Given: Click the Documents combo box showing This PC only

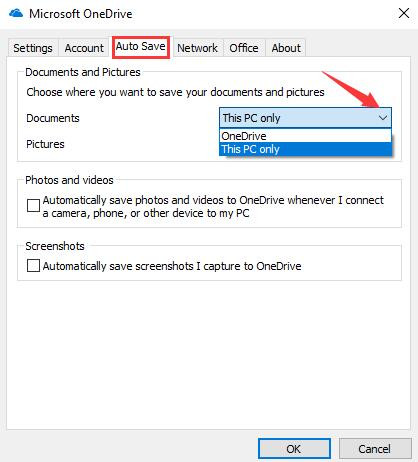Looking at the screenshot, I should click(x=305, y=118).
